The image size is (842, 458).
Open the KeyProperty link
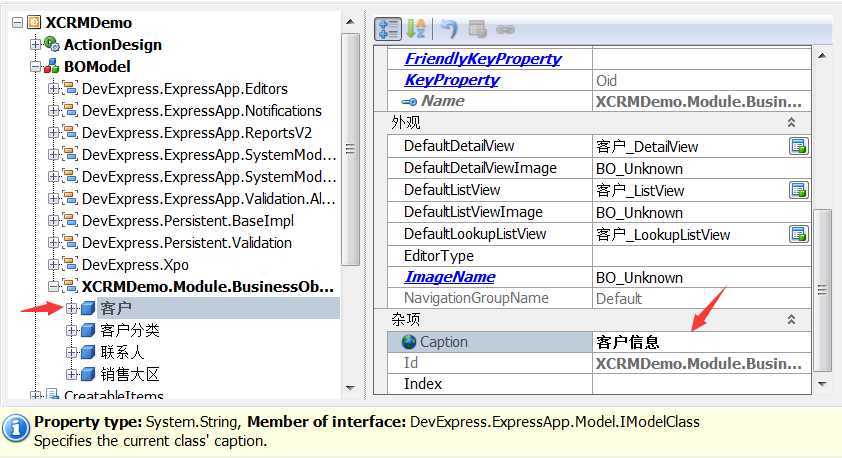(x=452, y=80)
